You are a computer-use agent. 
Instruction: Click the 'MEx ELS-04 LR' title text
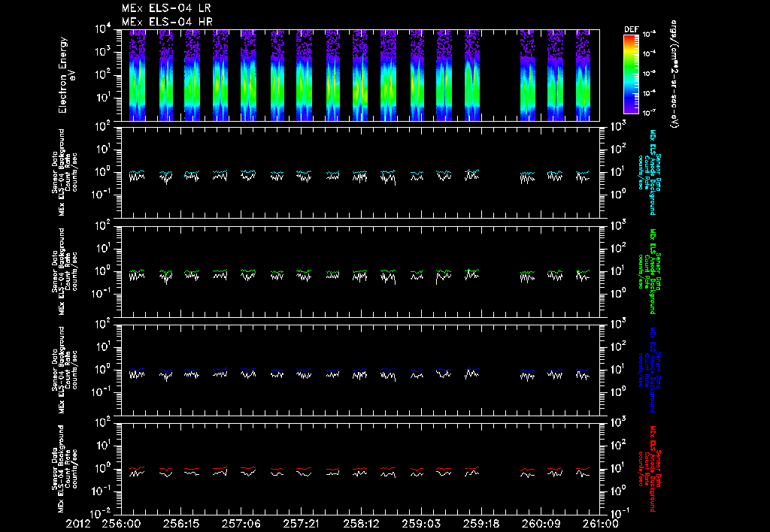click(x=166, y=8)
